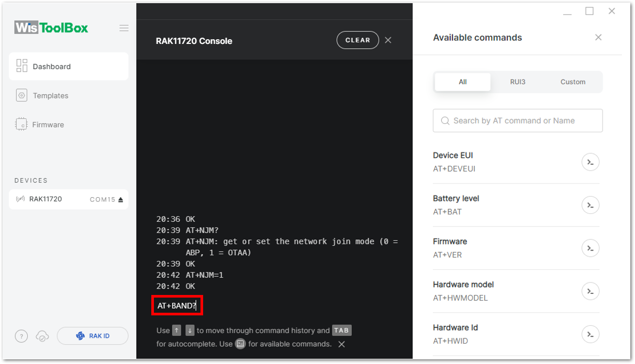This screenshot has width=635, height=364.
Task: Eject the RAK11720 COM15 device
Action: [x=121, y=199]
